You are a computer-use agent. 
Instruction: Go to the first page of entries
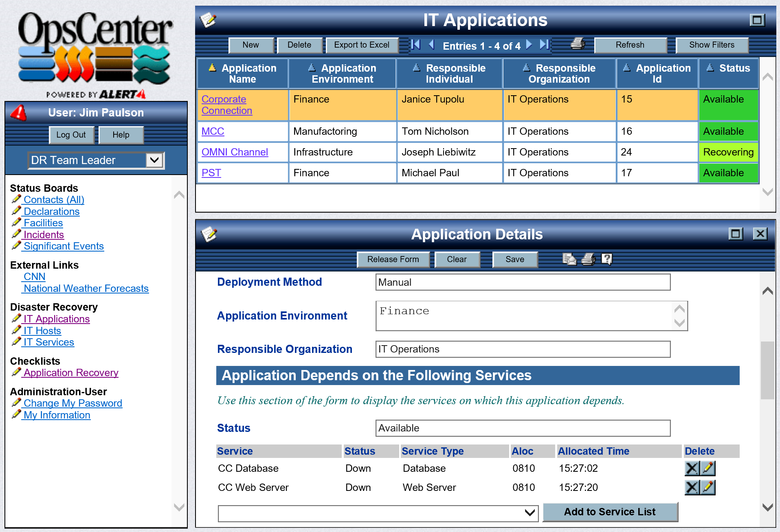[x=415, y=44]
